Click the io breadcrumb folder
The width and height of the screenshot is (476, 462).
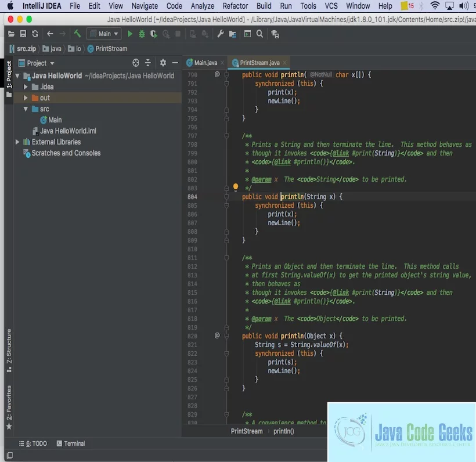click(75, 49)
